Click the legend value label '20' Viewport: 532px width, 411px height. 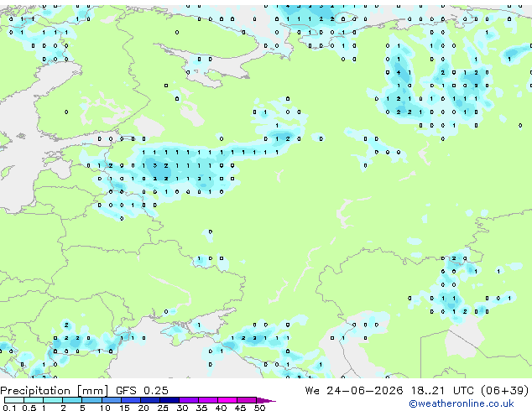pos(143,408)
